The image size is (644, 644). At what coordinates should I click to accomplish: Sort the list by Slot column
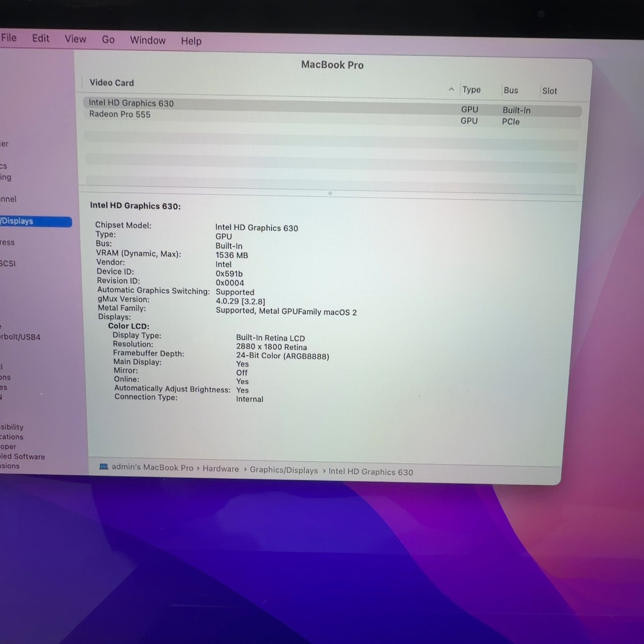[550, 91]
